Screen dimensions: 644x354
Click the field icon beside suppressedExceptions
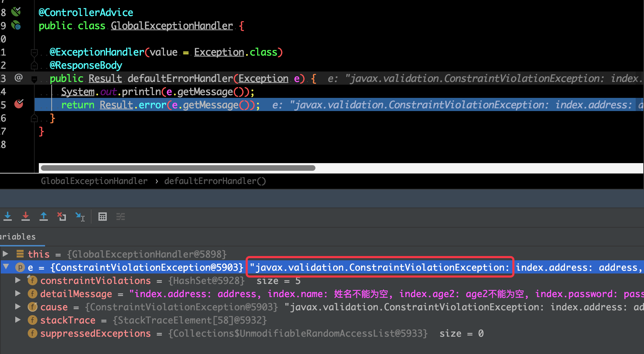(32, 333)
